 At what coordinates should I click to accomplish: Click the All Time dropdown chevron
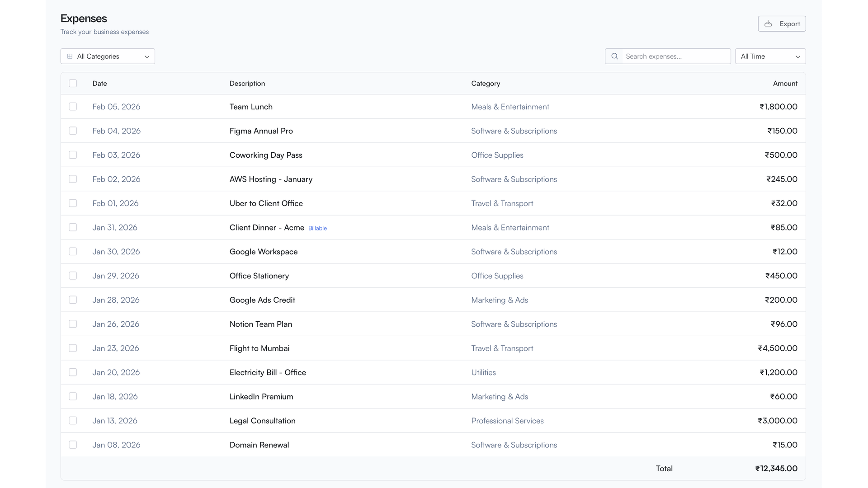pyautogui.click(x=798, y=57)
